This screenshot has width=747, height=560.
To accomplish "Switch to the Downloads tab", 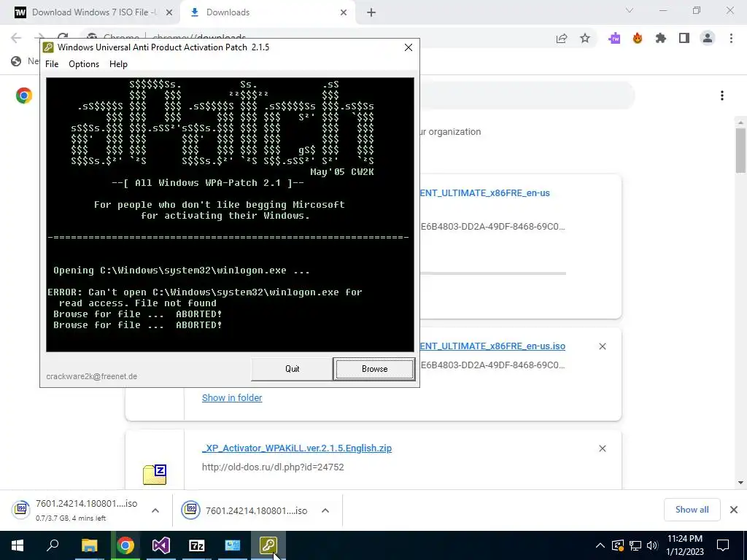I will (228, 12).
